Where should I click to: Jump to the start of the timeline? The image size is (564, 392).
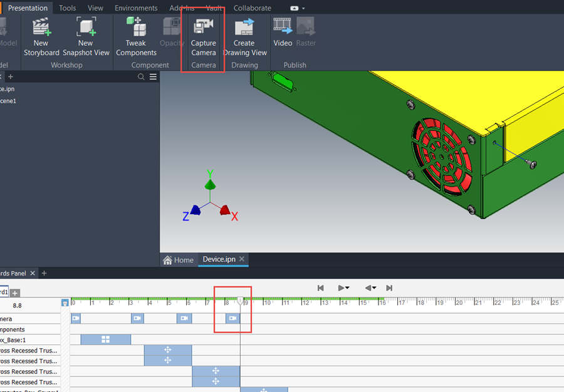(x=320, y=288)
